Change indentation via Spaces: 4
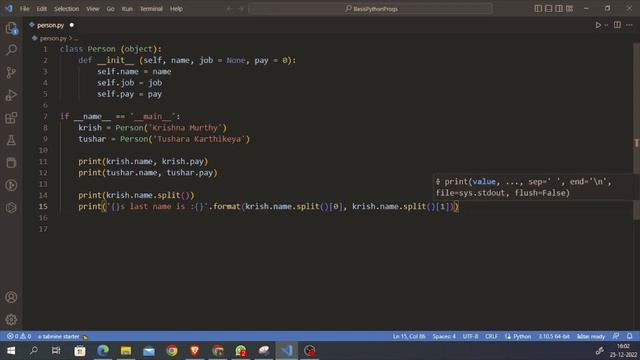 click(x=444, y=336)
